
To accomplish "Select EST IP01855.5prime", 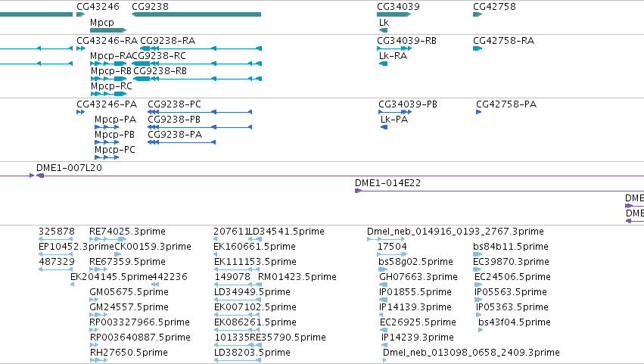I will (415, 293).
